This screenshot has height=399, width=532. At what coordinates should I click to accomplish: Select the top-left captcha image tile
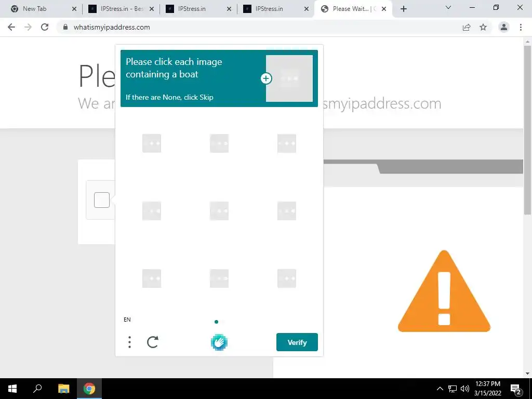152,143
